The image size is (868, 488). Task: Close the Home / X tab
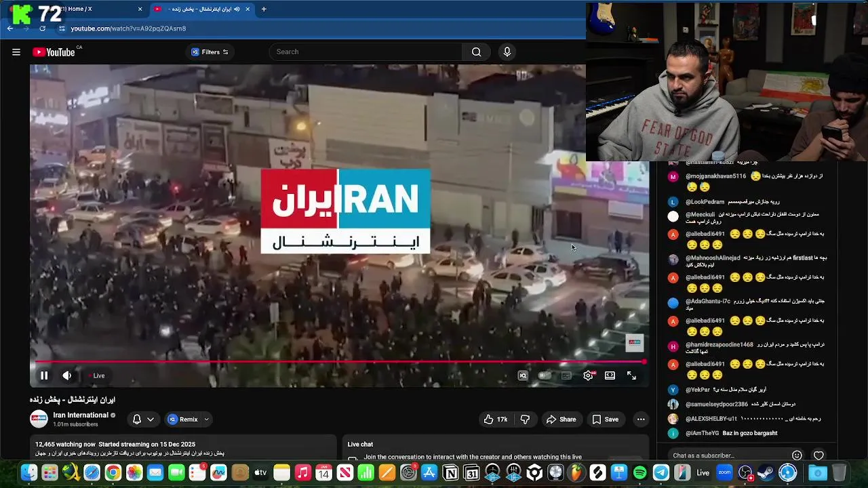coord(140,9)
